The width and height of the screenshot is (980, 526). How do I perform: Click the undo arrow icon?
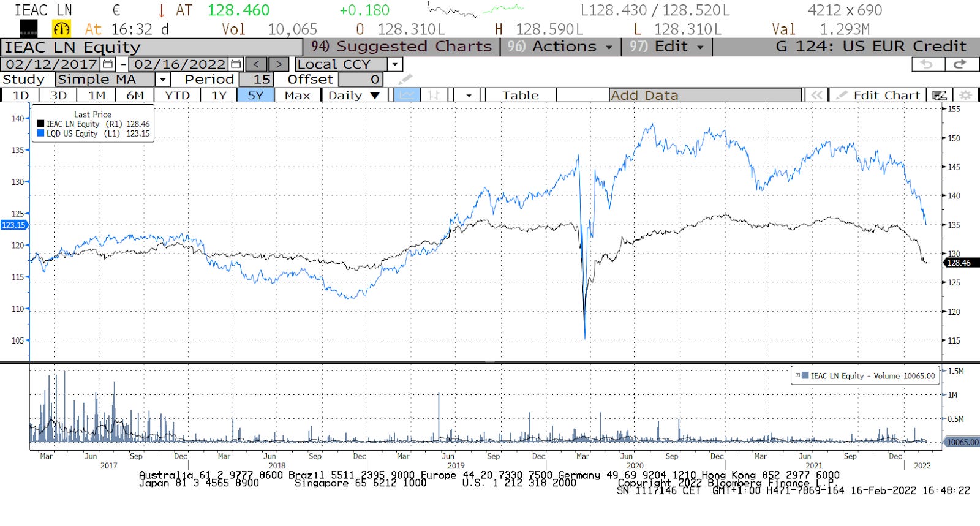927,64
